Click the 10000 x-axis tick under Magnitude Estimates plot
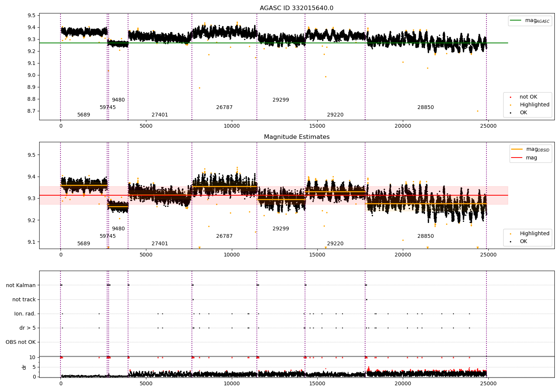The width and height of the screenshot is (560, 392). pyautogui.click(x=231, y=255)
